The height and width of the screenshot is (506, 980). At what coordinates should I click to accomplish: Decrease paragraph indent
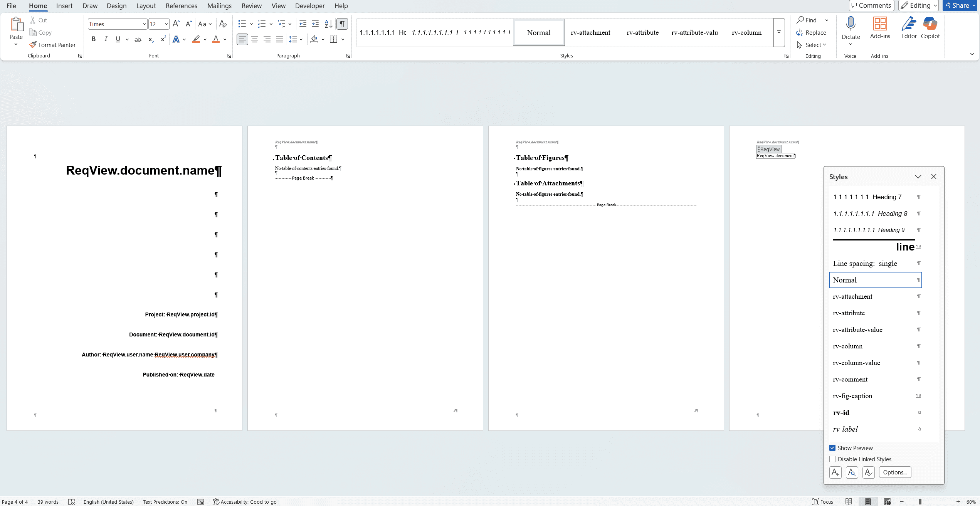click(303, 24)
